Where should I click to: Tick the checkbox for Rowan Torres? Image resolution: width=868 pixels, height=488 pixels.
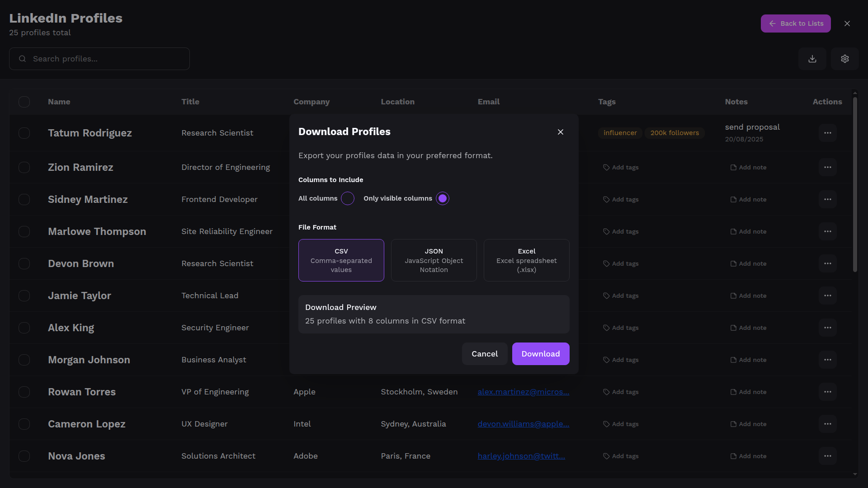coord(24,392)
